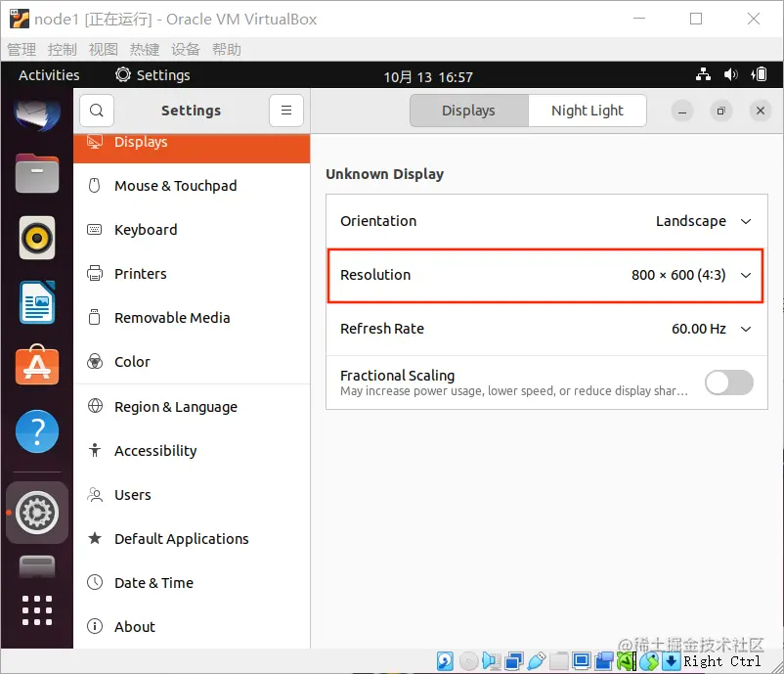Launch Files from the Ubuntu dock
Image resolution: width=784 pixels, height=674 pixels.
point(37,173)
